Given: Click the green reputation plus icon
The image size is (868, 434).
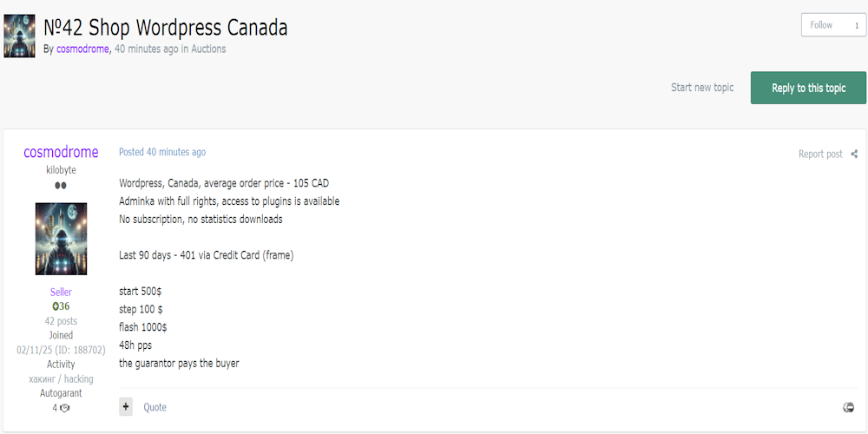Looking at the screenshot, I should [56, 306].
